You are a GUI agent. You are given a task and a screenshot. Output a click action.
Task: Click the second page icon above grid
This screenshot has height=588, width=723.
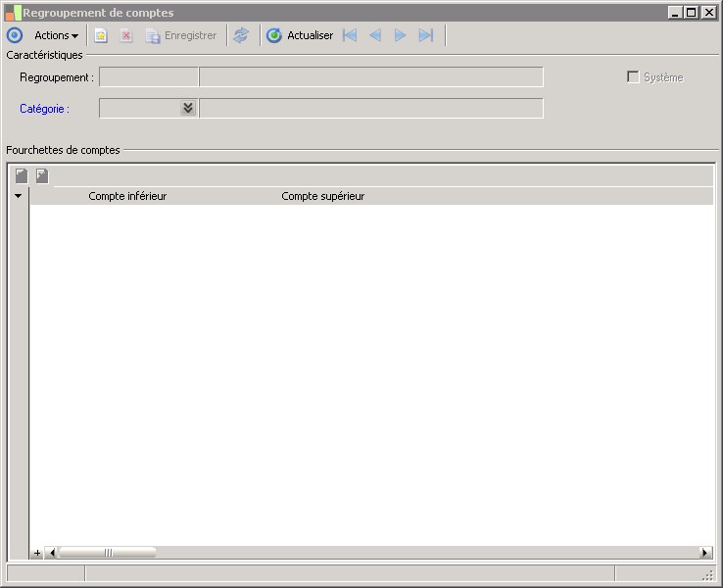pos(42,176)
